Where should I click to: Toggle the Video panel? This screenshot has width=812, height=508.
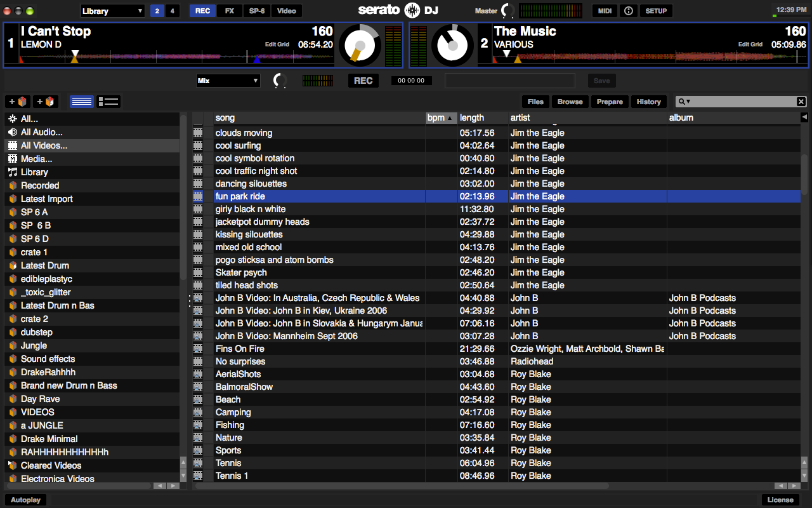(287, 11)
